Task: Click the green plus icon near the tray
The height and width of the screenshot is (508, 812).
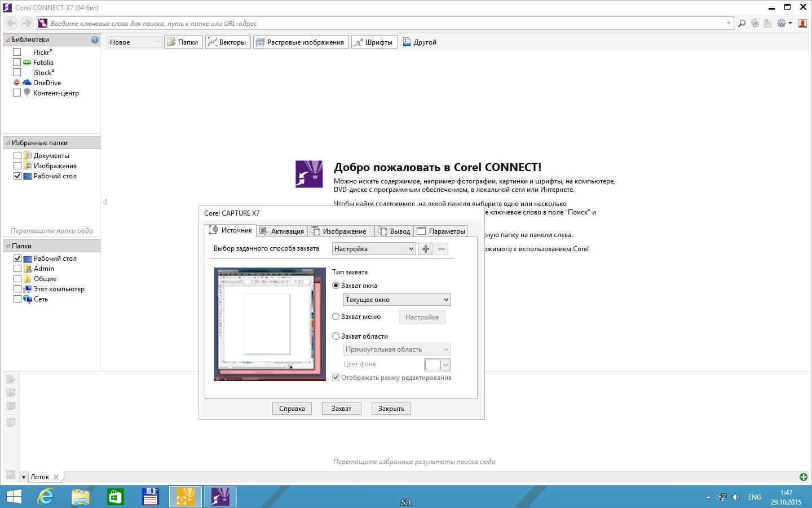Action: coord(803,476)
